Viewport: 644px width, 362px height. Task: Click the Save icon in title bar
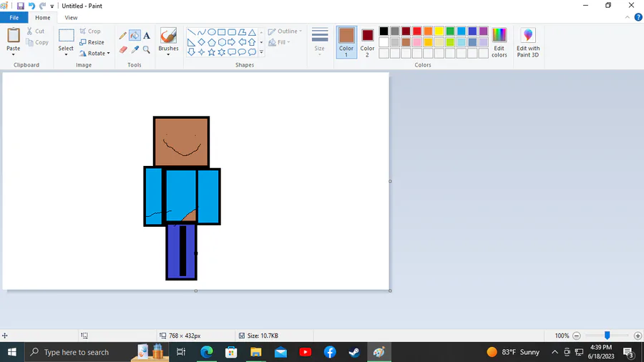tap(21, 6)
